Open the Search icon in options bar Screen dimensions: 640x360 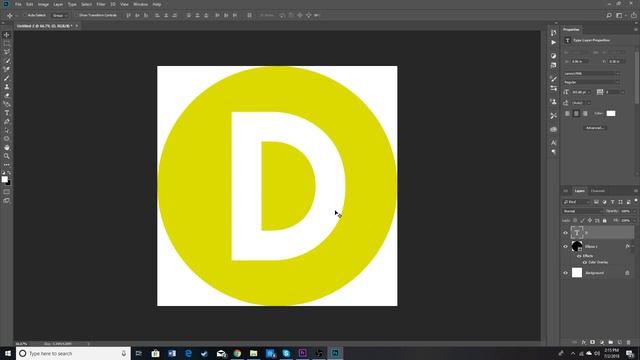609,15
